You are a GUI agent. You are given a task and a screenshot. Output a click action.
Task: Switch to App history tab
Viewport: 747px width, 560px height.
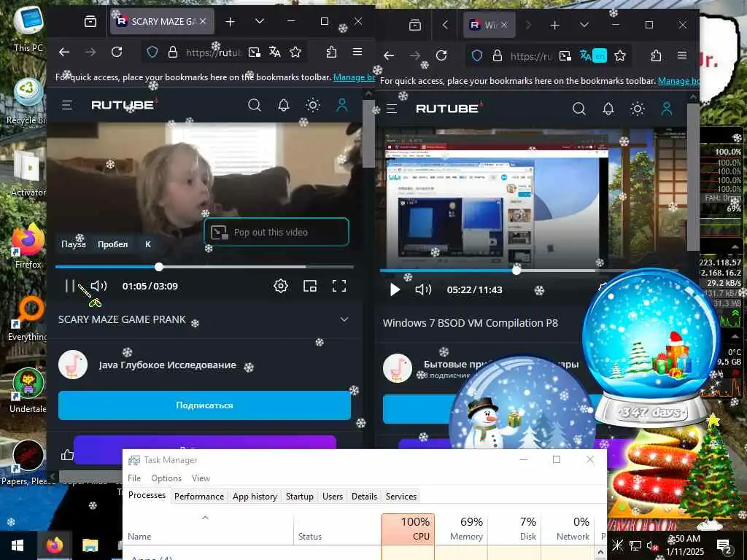coord(255,496)
